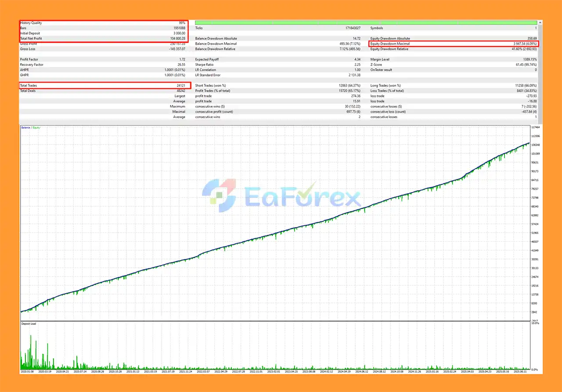The height and width of the screenshot is (392, 562).
Task: Select the Margin Level value 1389.15%
Action: click(530, 59)
